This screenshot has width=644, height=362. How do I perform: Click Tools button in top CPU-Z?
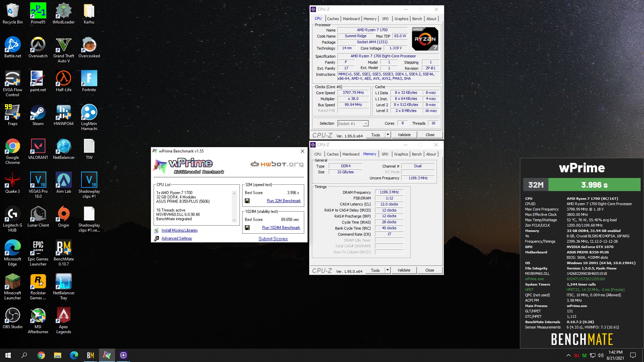tap(375, 135)
